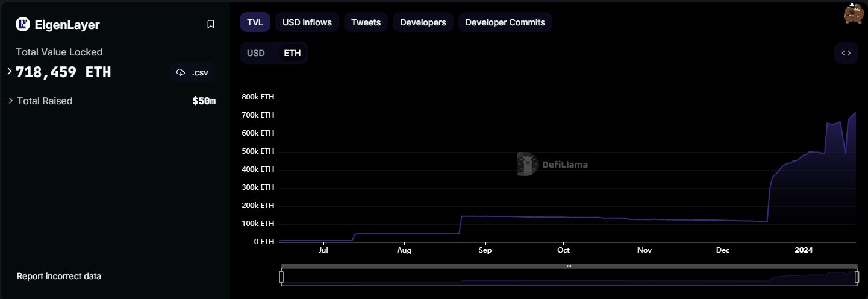Click the right handle of range slider
Viewport: 868px width, 299px height.
pyautogui.click(x=857, y=277)
